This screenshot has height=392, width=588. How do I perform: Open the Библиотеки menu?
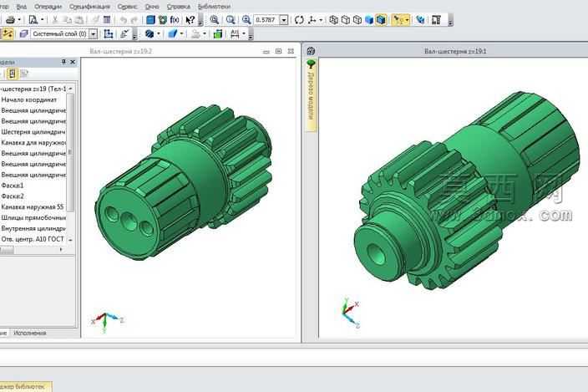pos(214,7)
